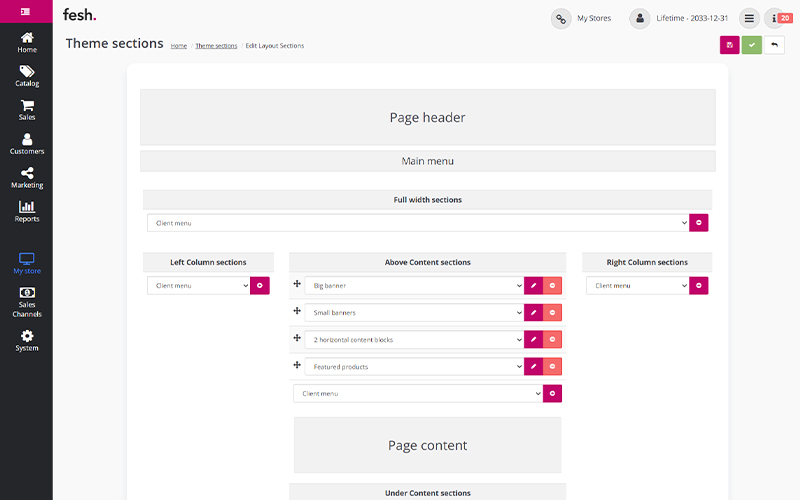Grab the move handle for Featured products
This screenshot has width=800, height=500.
[x=297, y=366]
